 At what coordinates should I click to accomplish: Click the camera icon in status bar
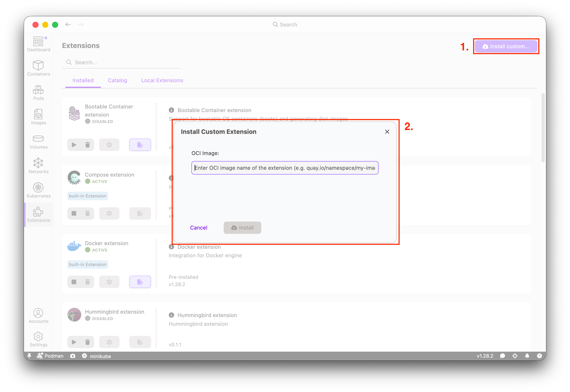[x=72, y=356]
